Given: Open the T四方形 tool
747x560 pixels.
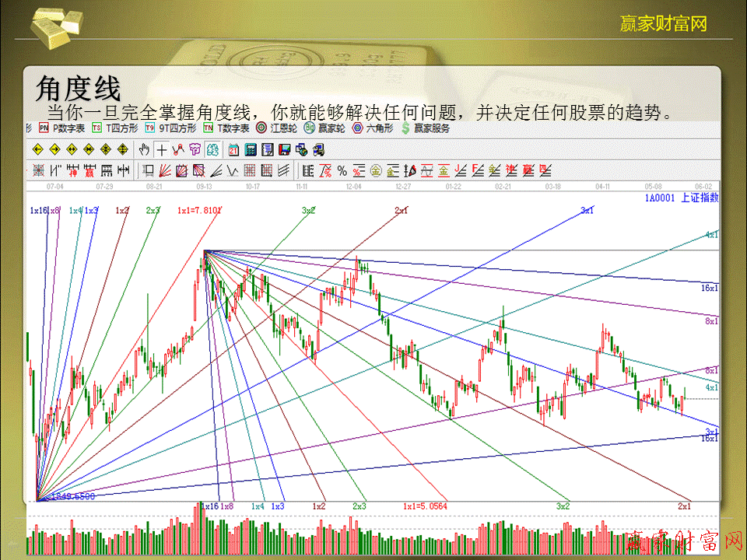Looking at the screenshot, I should pos(117,128).
